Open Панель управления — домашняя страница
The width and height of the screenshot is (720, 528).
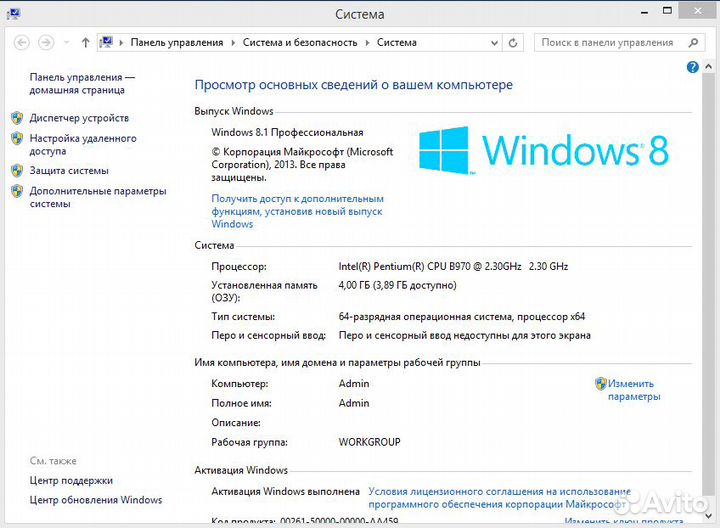[x=82, y=84]
